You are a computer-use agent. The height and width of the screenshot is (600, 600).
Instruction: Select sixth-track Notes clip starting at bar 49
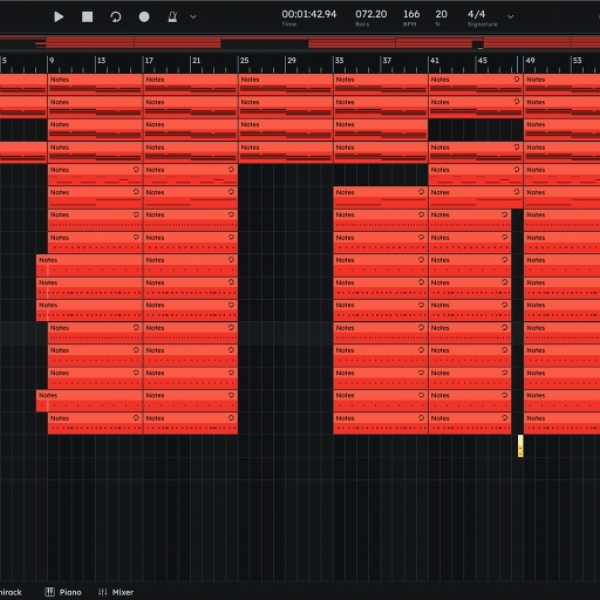[x=562, y=197]
